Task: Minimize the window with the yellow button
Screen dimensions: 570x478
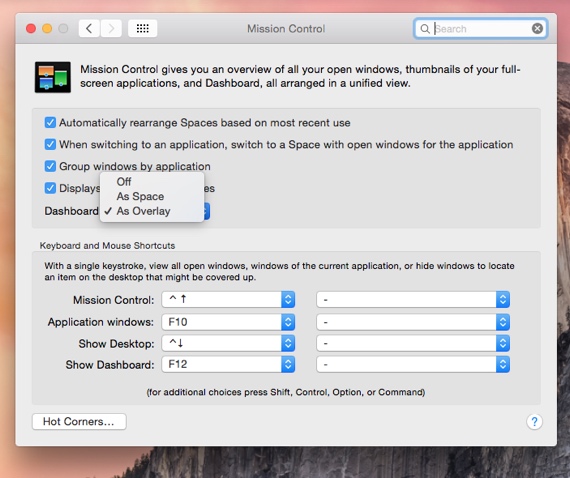Action: [x=47, y=28]
